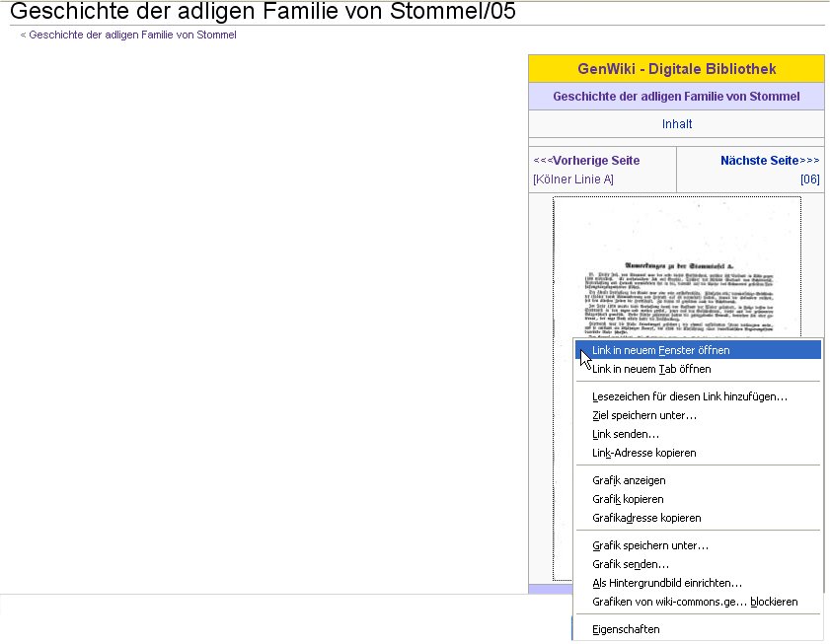The height and width of the screenshot is (644, 830).
Task: Open the GenWiki - Digitale Bibliothek header link
Action: (676, 69)
